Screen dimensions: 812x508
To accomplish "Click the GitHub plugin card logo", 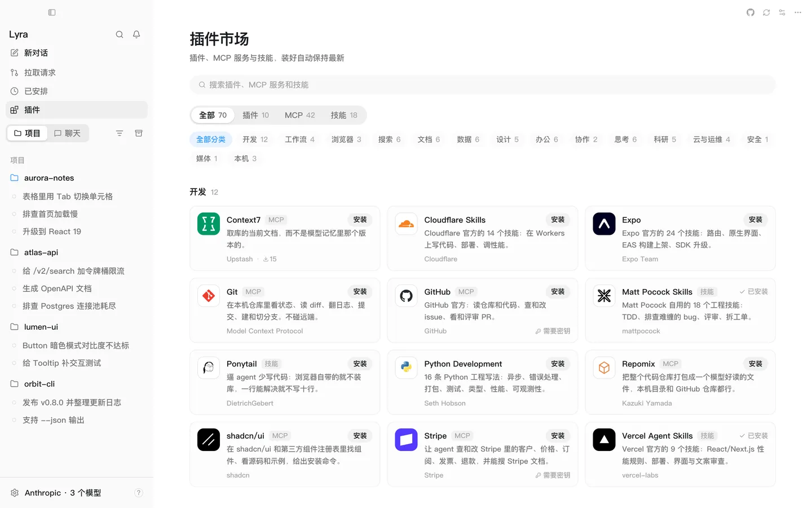I will [x=407, y=296].
